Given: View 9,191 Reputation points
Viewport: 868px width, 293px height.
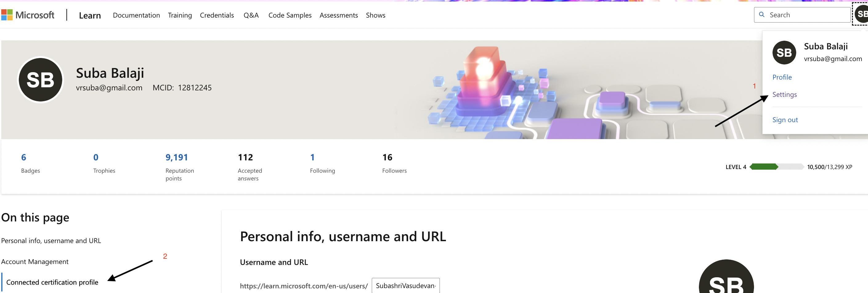Looking at the screenshot, I should coord(180,167).
